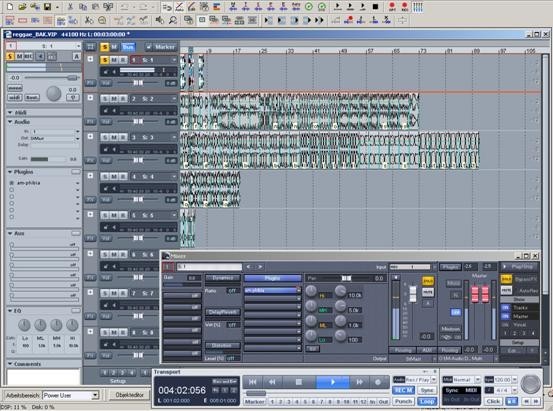553x411 pixels.
Task: Toggle Solo on track 1
Action: click(104, 60)
